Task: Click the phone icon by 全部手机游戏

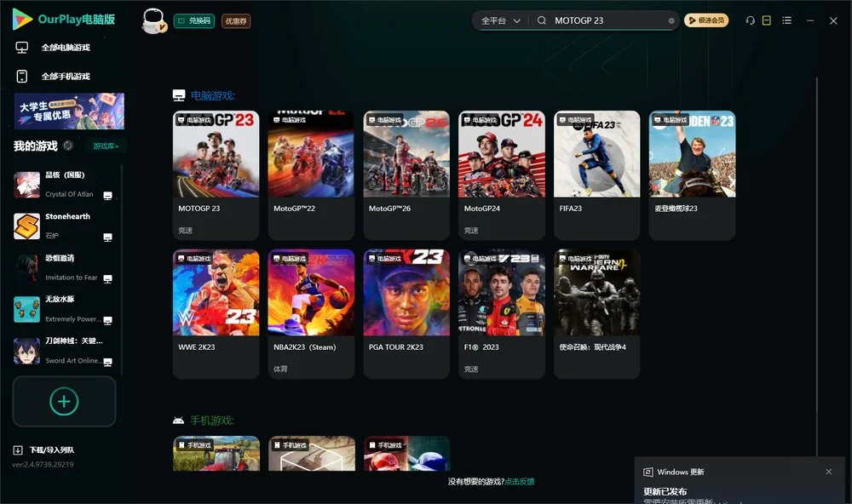Action: pos(22,77)
